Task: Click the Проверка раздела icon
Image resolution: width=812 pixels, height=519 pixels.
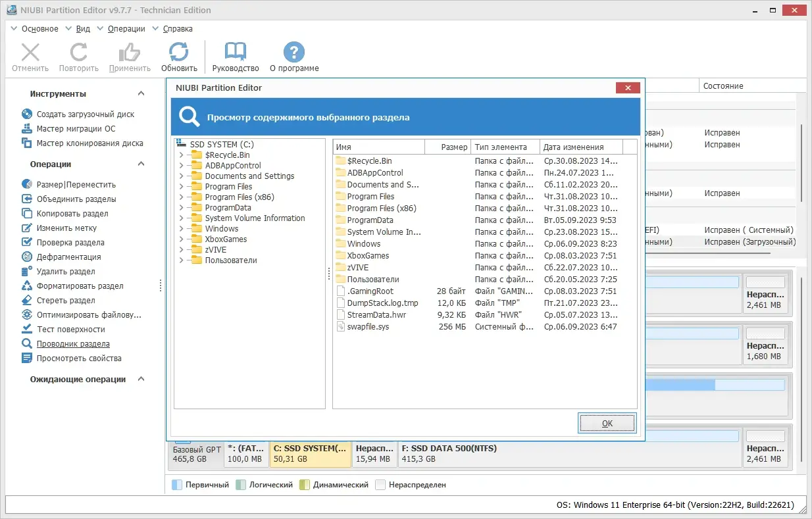Action: 27,242
